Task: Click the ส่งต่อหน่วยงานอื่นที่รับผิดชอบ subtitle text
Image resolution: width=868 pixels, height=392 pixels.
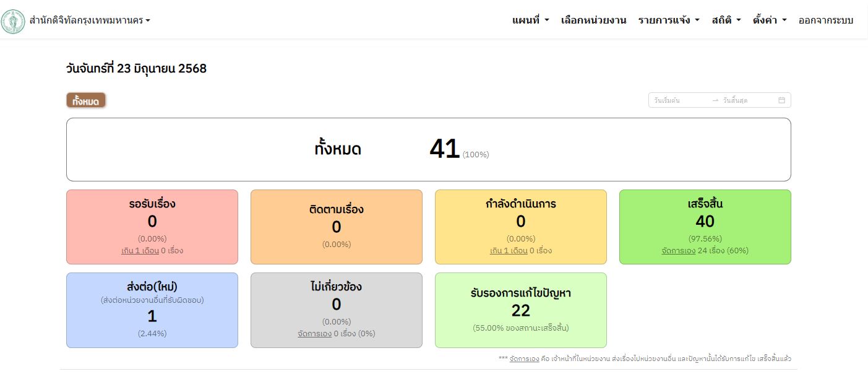Action: (152, 300)
